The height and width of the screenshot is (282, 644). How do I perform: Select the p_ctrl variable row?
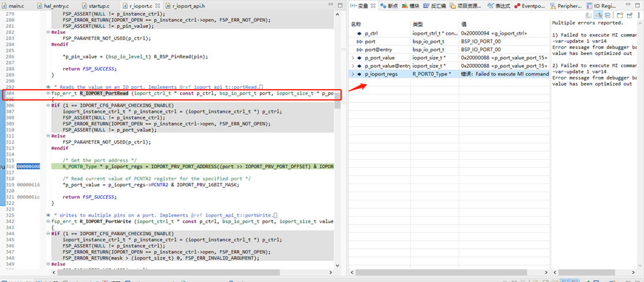(450, 33)
